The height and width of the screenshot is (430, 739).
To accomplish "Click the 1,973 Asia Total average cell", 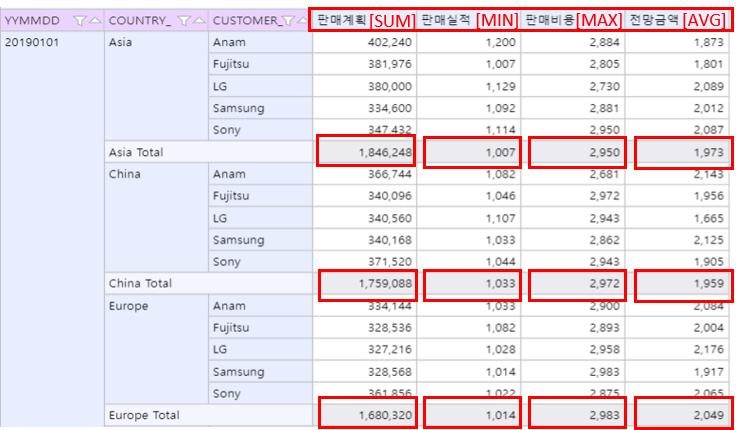I will click(x=677, y=152).
